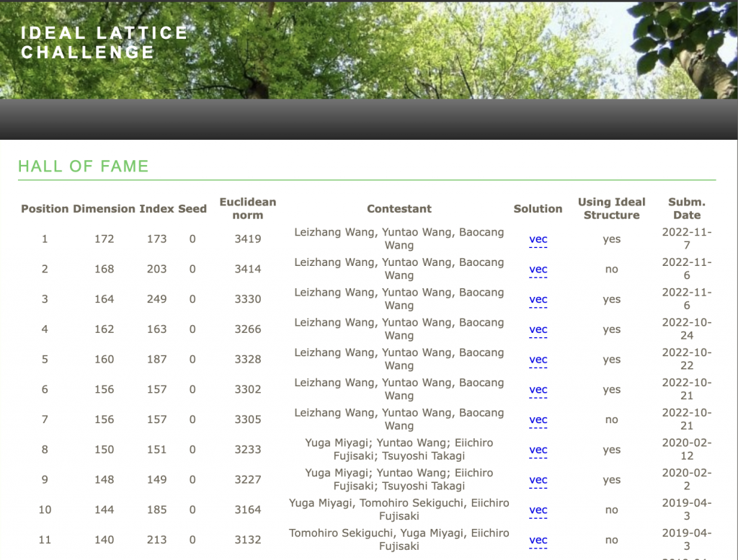The image size is (738, 560).
Task: Click the dimension value 172
Action: tap(104, 239)
